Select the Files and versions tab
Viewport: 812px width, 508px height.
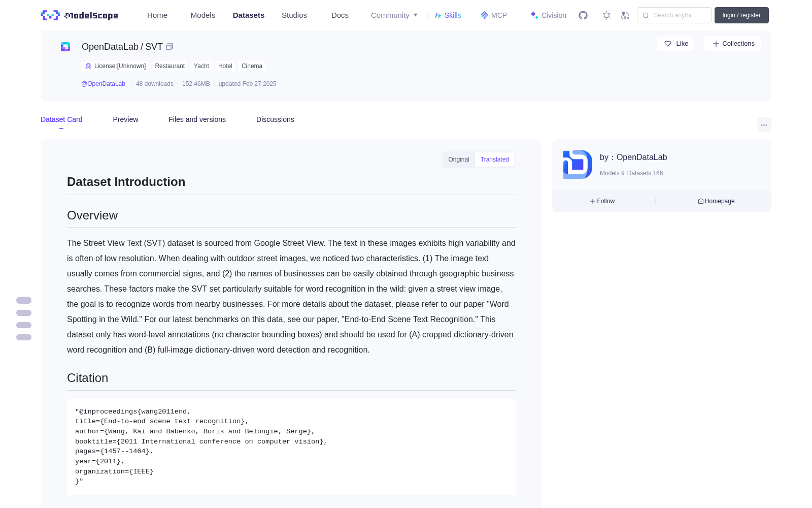click(197, 119)
